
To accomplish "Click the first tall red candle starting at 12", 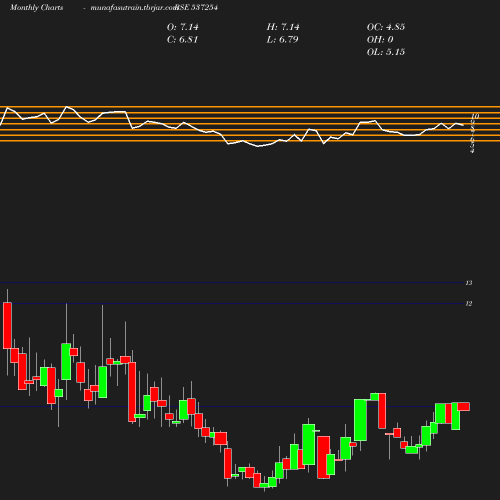I will 7,325.
